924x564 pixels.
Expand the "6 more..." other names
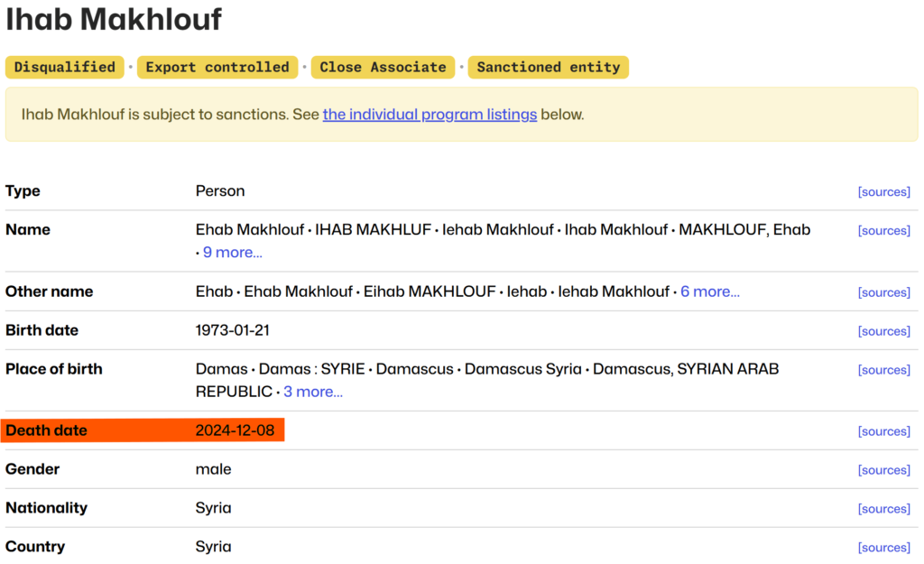(709, 291)
